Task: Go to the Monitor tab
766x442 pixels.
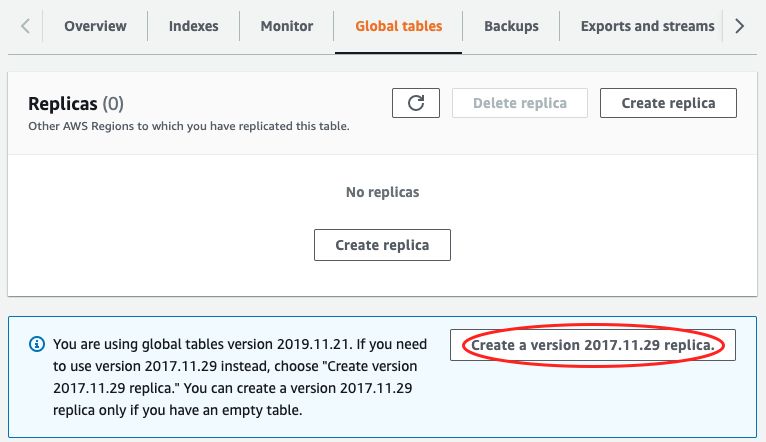Action: pos(286,26)
